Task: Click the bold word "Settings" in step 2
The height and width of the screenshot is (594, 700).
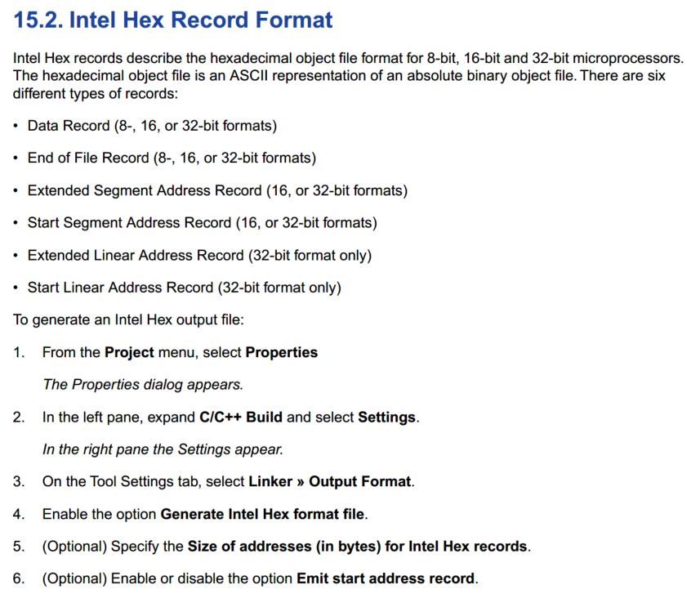Action: 386,417
